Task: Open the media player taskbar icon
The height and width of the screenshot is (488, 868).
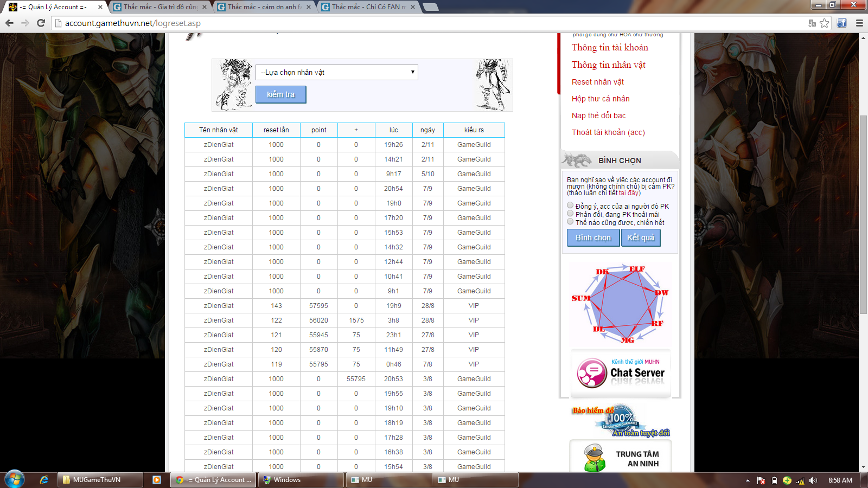Action: [x=157, y=480]
